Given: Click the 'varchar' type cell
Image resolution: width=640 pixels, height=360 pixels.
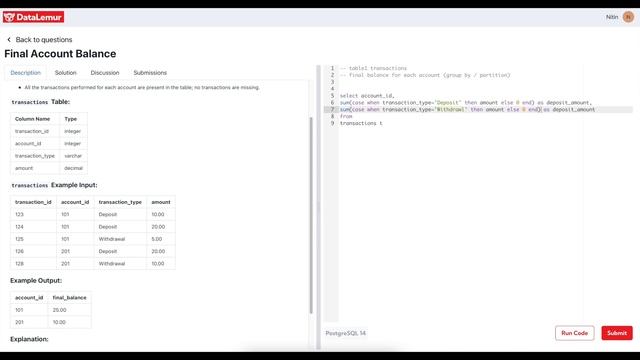Looking at the screenshot, I should (x=73, y=156).
